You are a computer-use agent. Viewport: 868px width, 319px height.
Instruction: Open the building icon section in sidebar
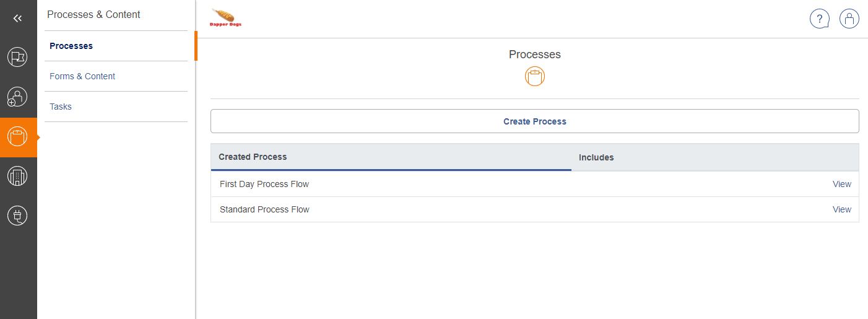17,177
